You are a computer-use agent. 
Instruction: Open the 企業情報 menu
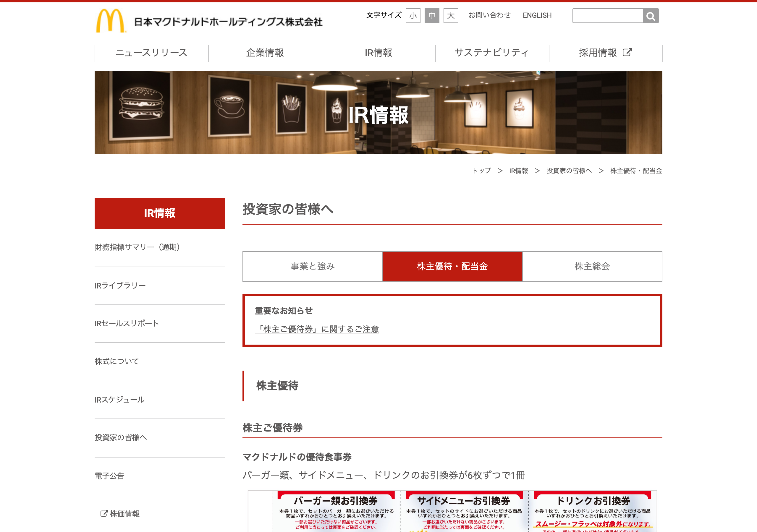click(x=265, y=53)
